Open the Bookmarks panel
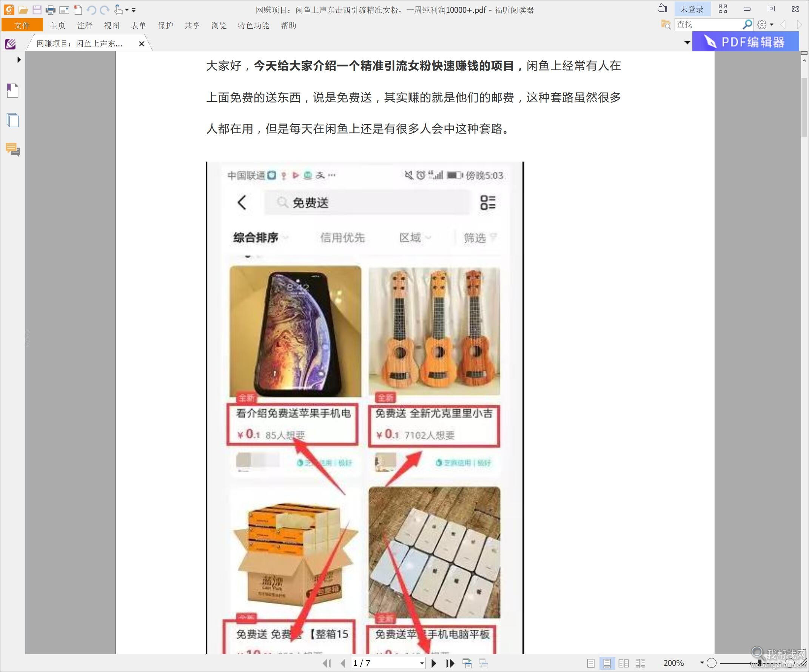This screenshot has width=809, height=672. [x=13, y=91]
